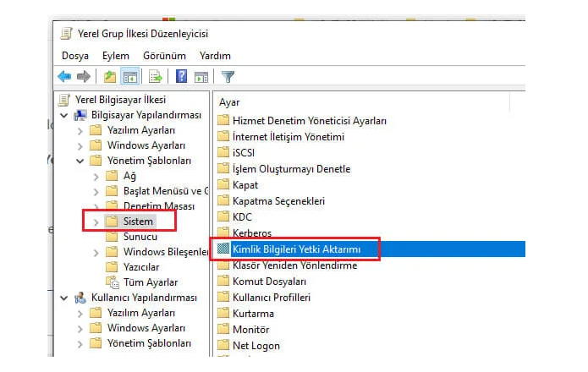Open the Görünüm menu
Image resolution: width=588 pixels, height=372 pixels.
pyautogui.click(x=164, y=56)
